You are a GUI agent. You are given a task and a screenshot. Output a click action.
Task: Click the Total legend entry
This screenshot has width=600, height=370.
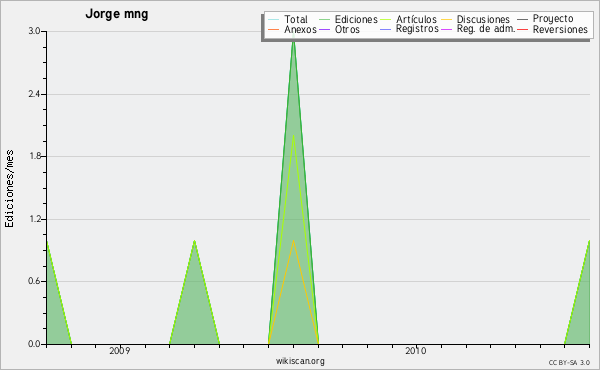point(287,19)
